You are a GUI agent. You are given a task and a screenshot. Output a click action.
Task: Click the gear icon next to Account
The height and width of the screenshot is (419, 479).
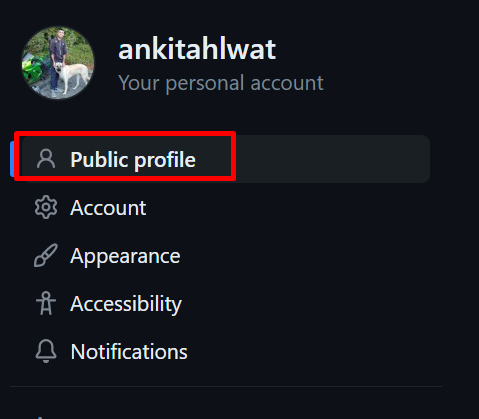46,207
